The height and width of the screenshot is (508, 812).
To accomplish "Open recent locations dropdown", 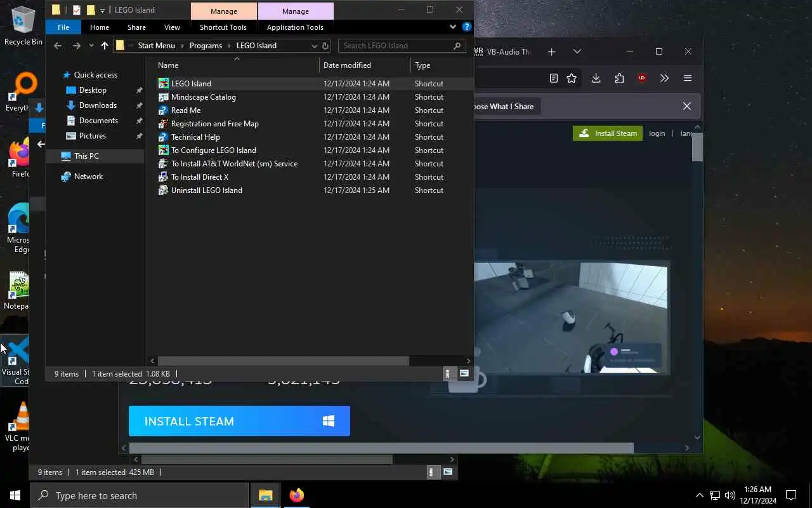I will tap(91, 46).
